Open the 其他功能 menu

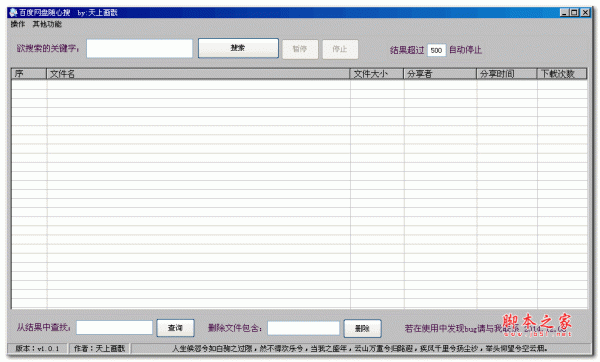coord(47,24)
